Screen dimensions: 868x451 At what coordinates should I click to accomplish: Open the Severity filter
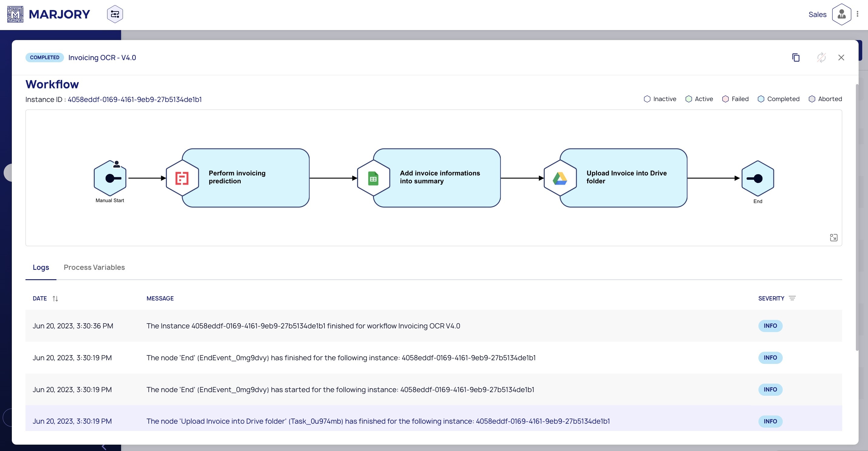click(x=792, y=298)
